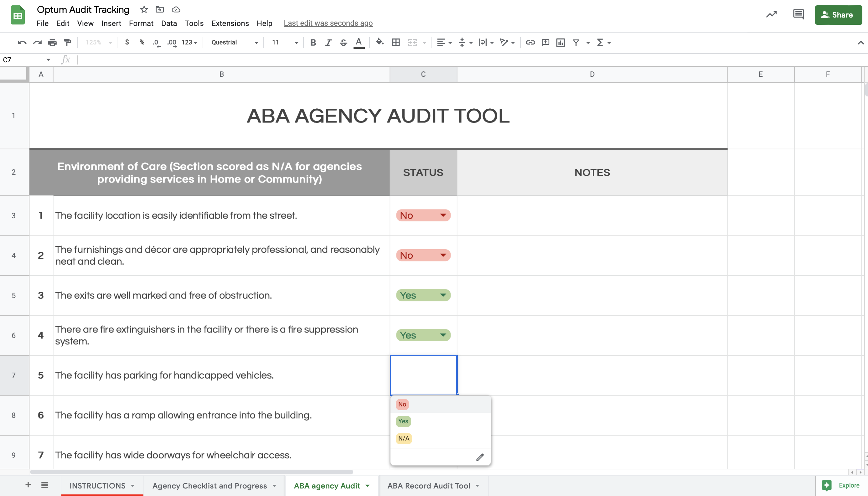Click the Undo icon

(22, 42)
